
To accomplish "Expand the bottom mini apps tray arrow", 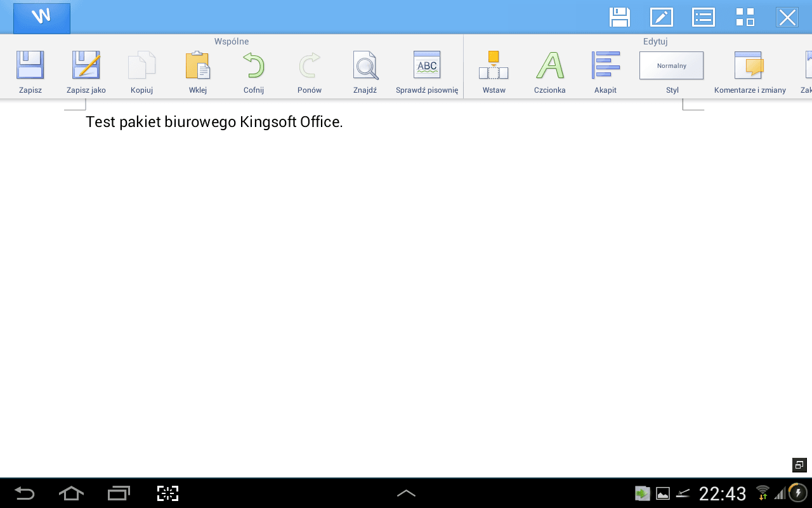I will [406, 493].
